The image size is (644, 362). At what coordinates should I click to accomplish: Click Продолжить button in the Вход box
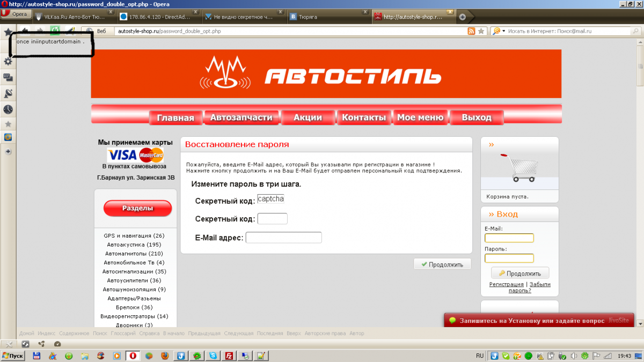(520, 273)
